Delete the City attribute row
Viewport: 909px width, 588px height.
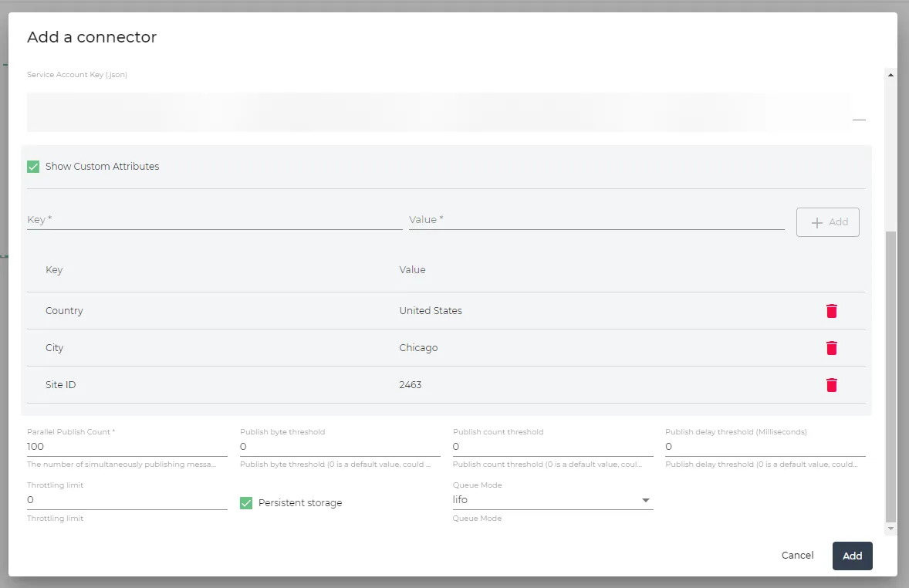[x=831, y=348]
